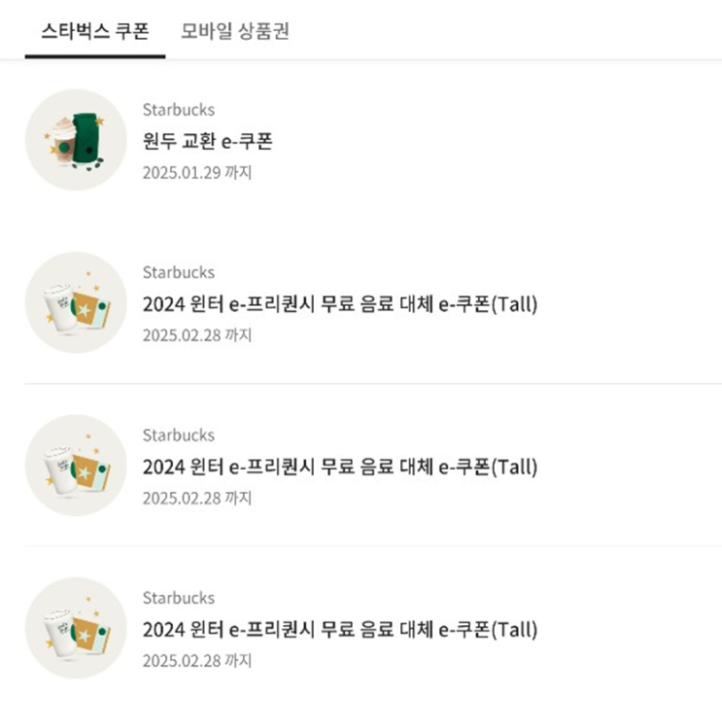Click Starbucks label above 원두 교환 e-쿠폰
This screenshot has width=722, height=728.
[178, 110]
